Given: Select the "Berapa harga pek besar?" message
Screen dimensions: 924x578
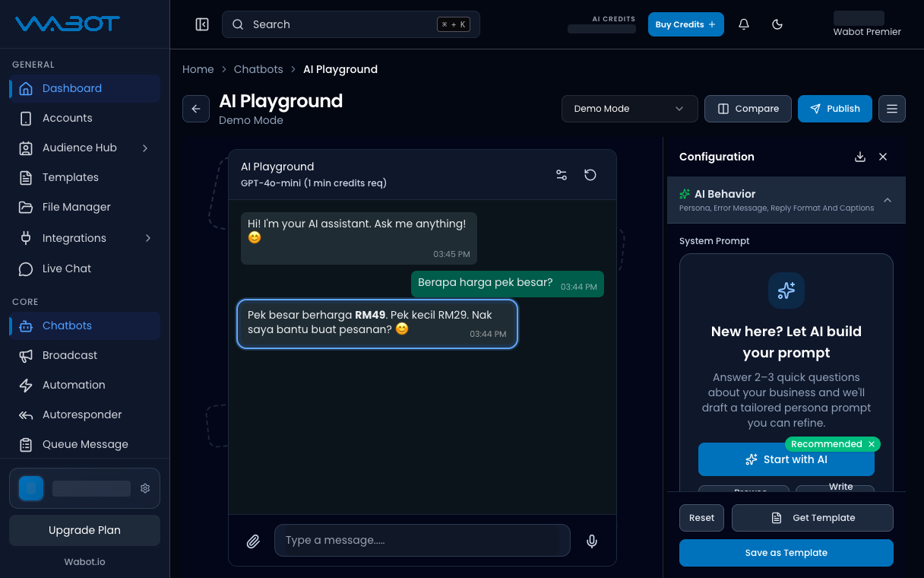Looking at the screenshot, I should pos(508,284).
